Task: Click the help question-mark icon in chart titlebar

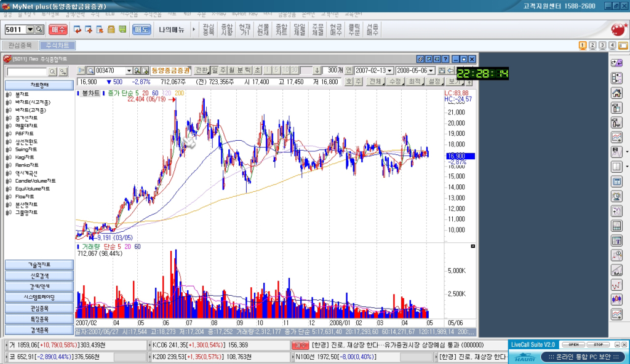Action: click(445, 59)
